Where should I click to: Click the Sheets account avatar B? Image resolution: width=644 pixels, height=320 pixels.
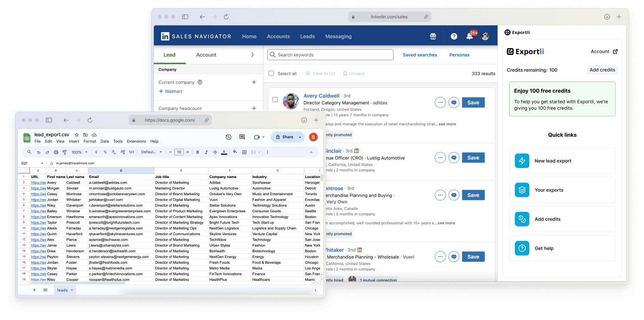(313, 137)
